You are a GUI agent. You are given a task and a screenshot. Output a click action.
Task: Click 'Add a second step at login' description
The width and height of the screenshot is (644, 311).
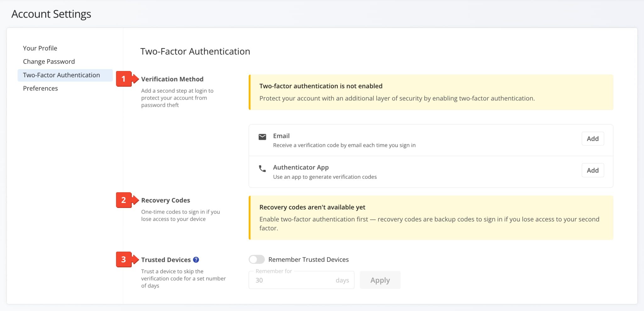click(x=177, y=98)
